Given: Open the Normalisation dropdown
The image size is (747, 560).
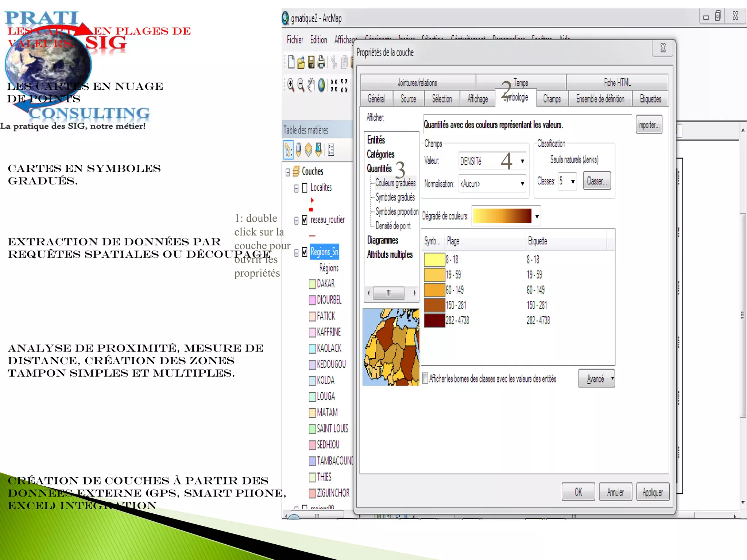Looking at the screenshot, I should pyautogui.click(x=522, y=184).
